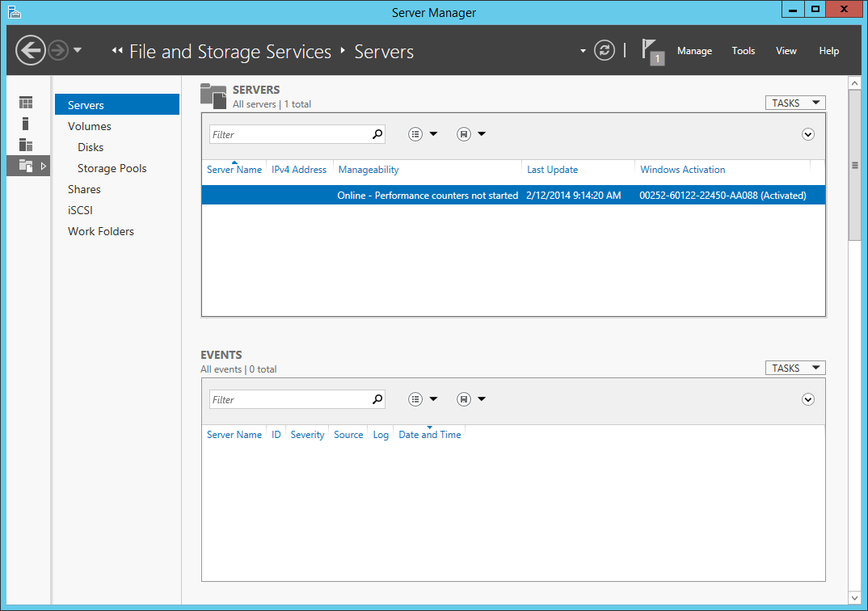Image resolution: width=868 pixels, height=611 pixels.
Task: Open Events saved queries dropdown
Action: coord(471,399)
